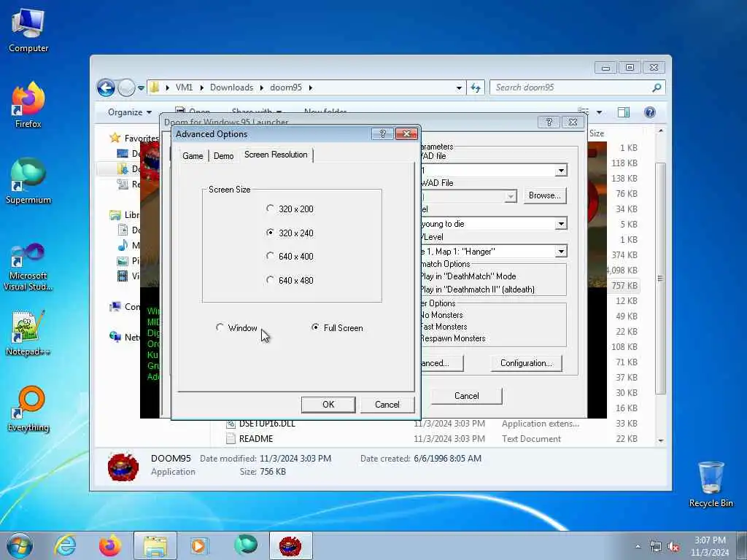Click Downloads in the address breadcrumb
Image resolution: width=747 pixels, height=560 pixels.
point(231,87)
